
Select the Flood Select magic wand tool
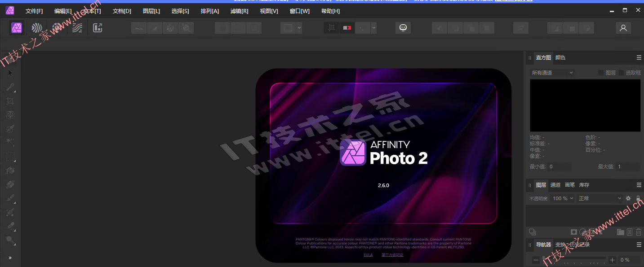(10, 143)
